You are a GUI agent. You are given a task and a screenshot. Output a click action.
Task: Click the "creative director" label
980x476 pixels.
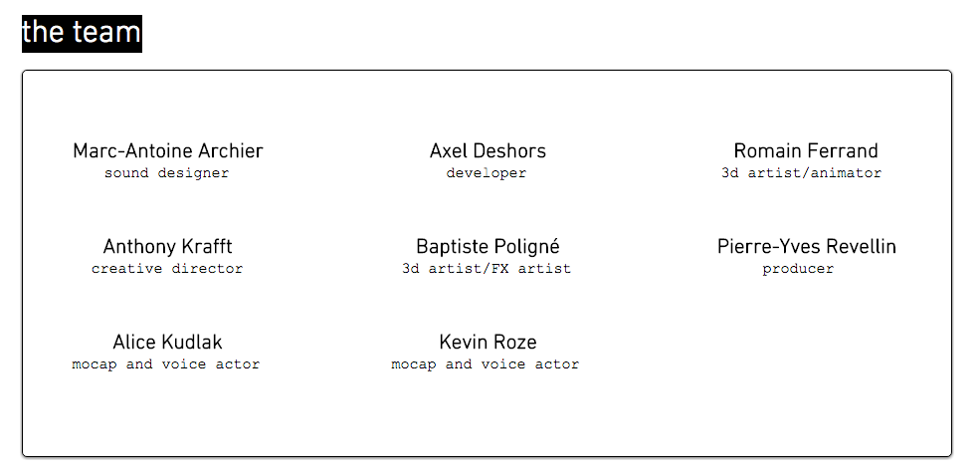pyautogui.click(x=167, y=269)
